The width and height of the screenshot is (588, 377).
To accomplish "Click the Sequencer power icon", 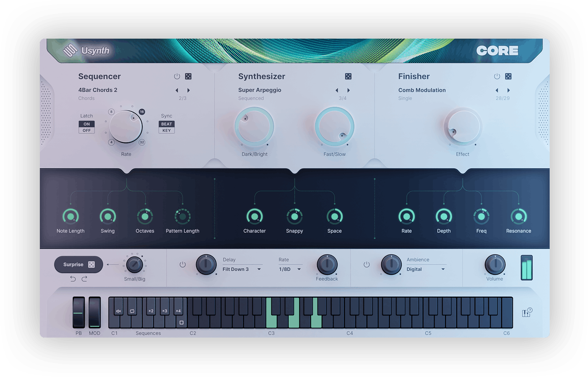I will tap(177, 76).
